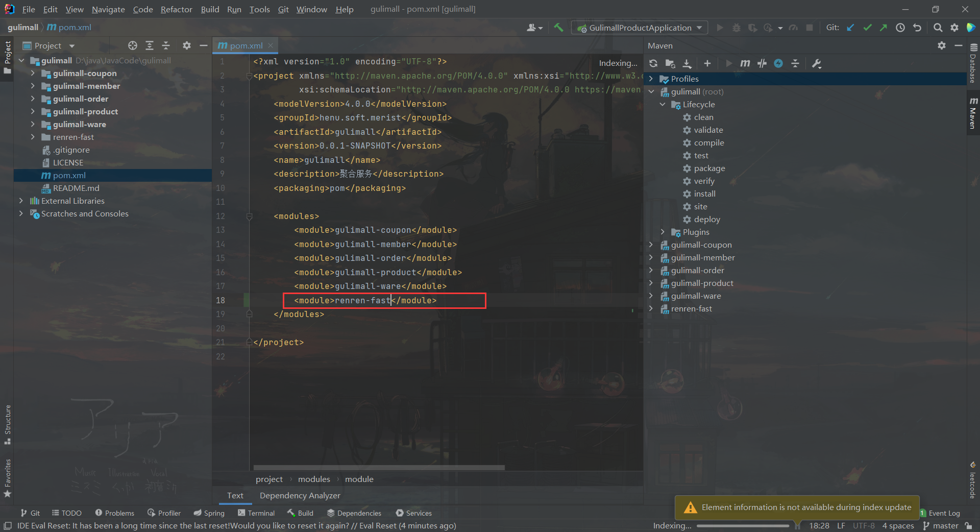Collapse all in Project panel

[166, 45]
